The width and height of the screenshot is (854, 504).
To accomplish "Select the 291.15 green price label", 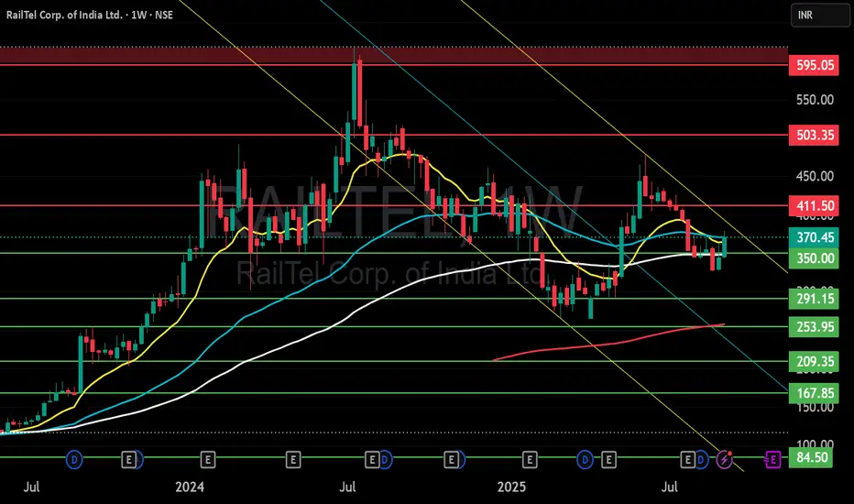I will (x=814, y=299).
